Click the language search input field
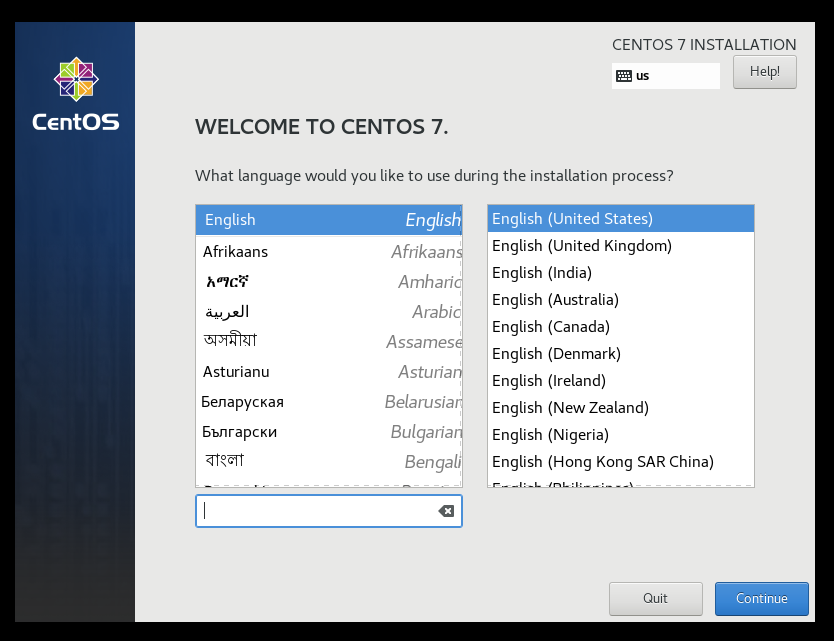Viewport: 834px width, 641px height. tap(329, 511)
